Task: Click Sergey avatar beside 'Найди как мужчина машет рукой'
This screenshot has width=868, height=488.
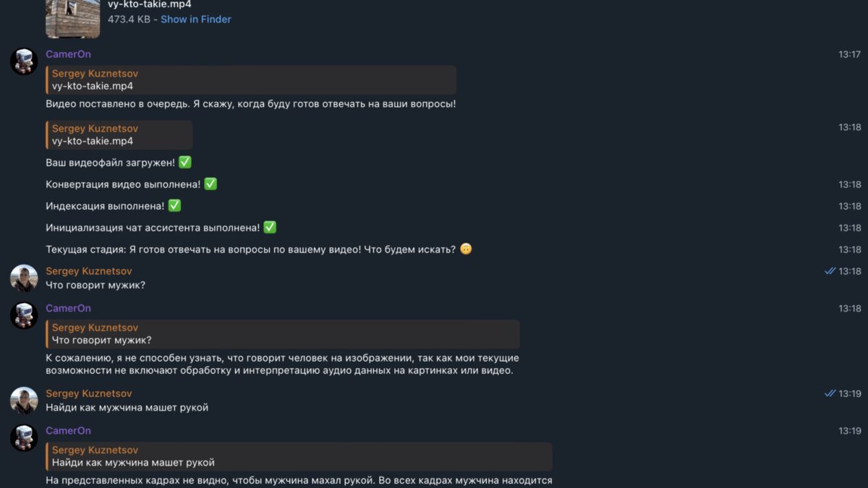Action: pos(24,401)
